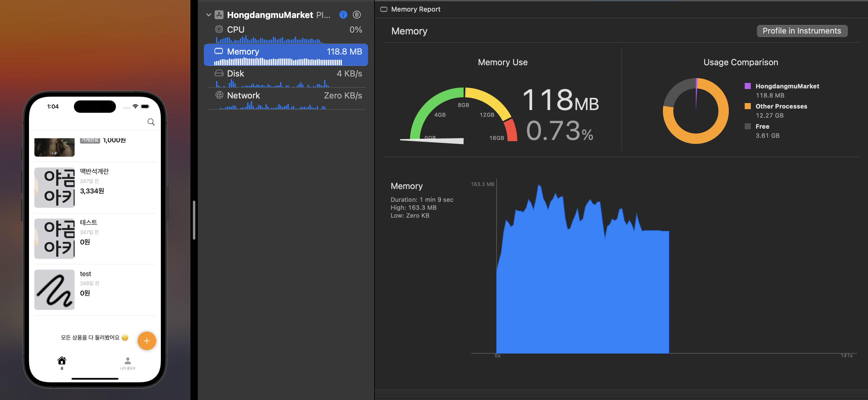The width and height of the screenshot is (868, 400).
Task: Click the gray Free legend swatch
Action: (x=747, y=126)
